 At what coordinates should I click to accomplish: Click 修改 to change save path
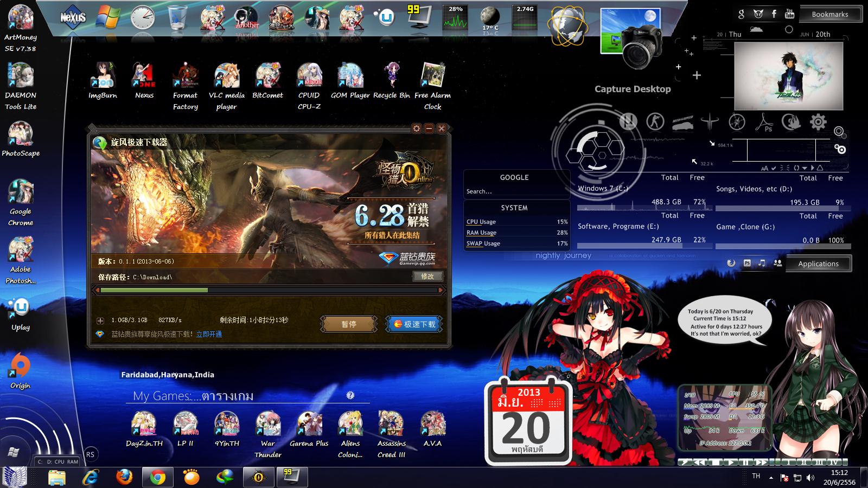pos(427,277)
